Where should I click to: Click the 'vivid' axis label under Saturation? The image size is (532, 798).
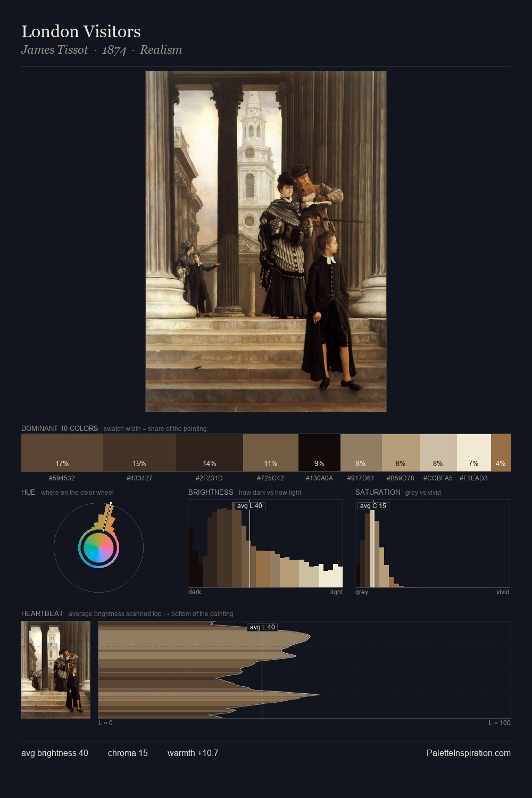tap(503, 592)
